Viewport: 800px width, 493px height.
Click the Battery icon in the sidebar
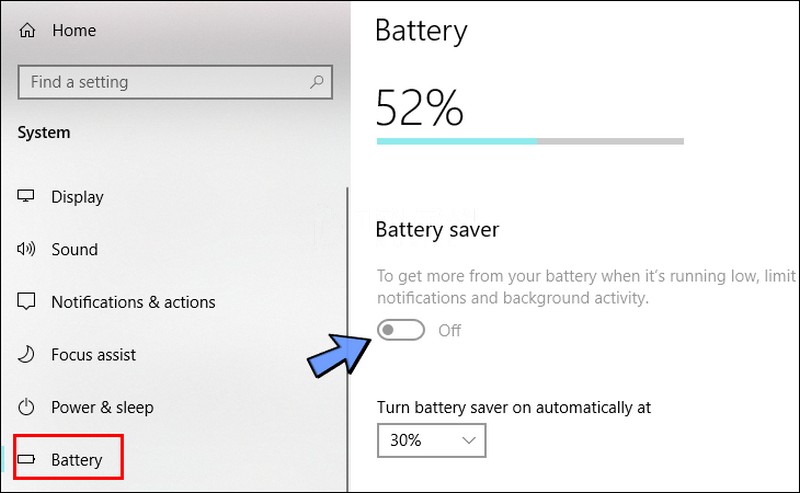(x=28, y=460)
